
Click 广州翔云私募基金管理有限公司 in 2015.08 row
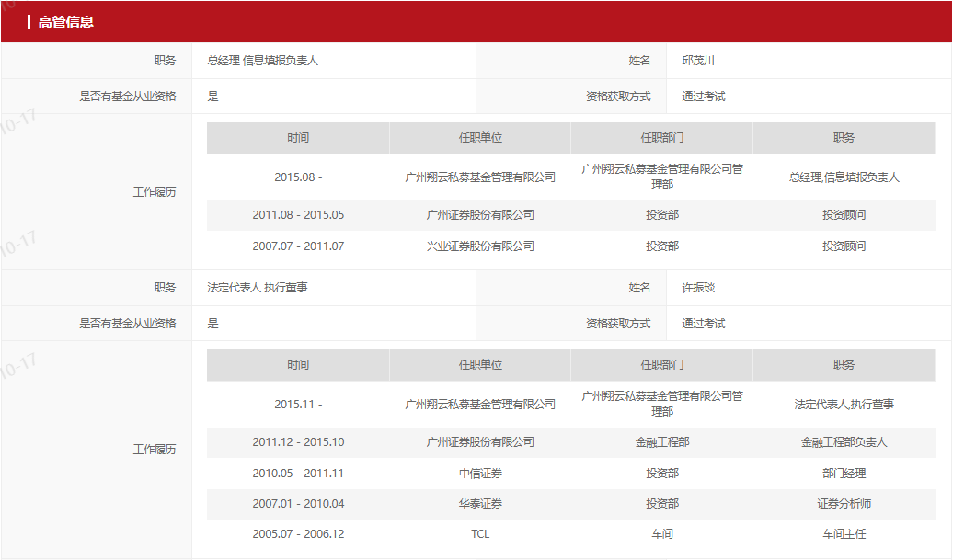[480, 177]
